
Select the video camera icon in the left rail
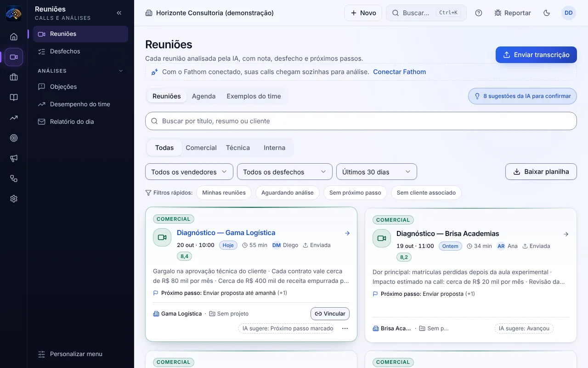pos(14,57)
